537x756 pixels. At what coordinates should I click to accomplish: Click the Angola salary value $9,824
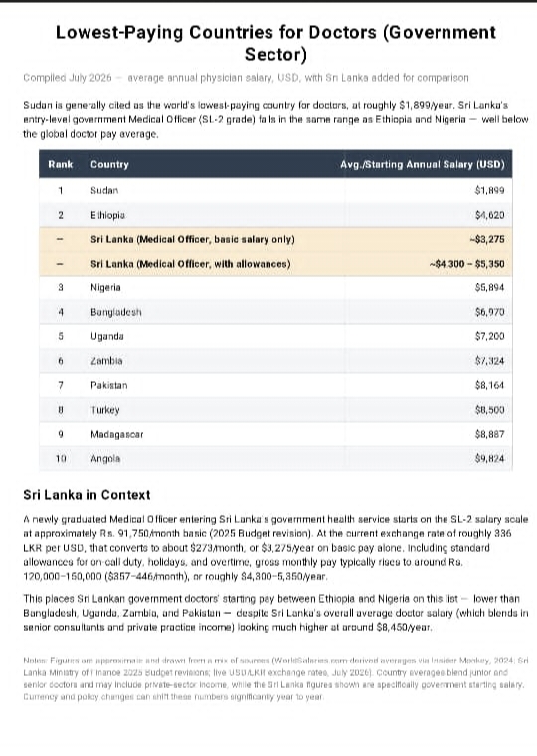pyautogui.click(x=489, y=458)
